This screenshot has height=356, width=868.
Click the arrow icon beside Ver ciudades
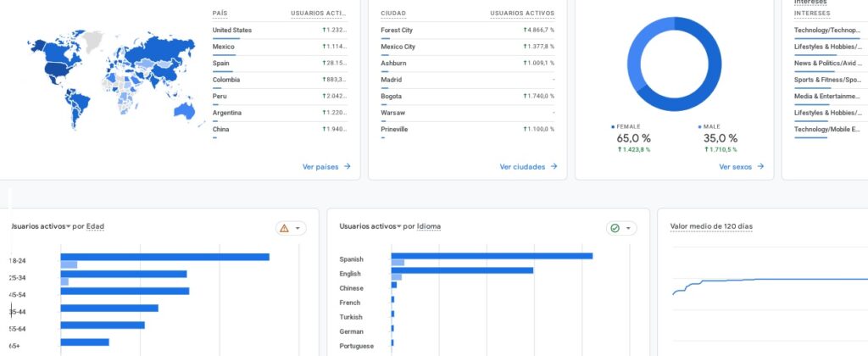pos(554,167)
